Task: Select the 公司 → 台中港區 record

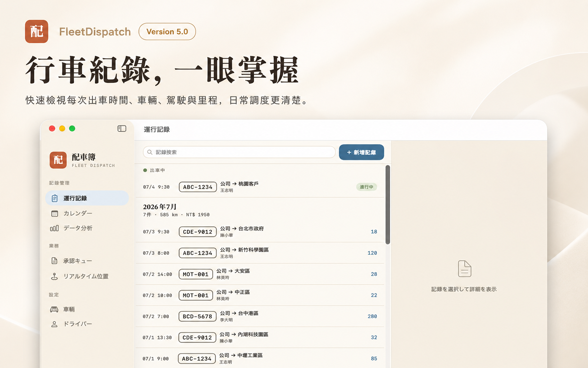Action: (x=260, y=316)
